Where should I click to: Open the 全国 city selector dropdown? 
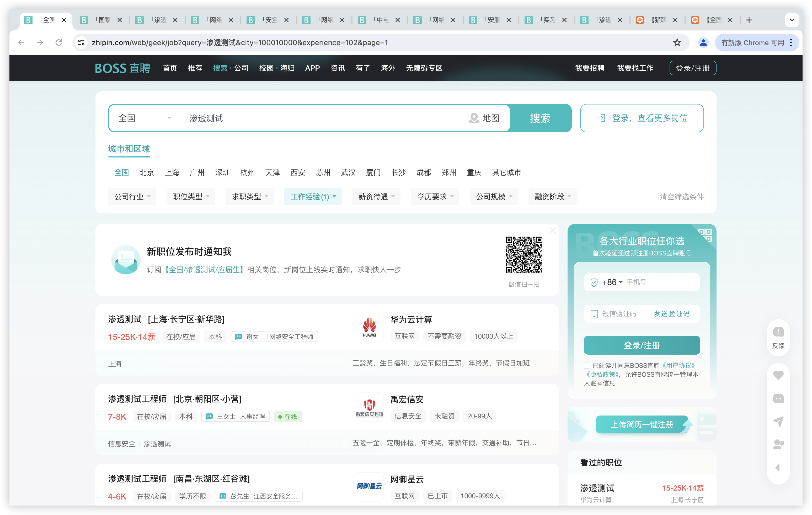click(145, 118)
